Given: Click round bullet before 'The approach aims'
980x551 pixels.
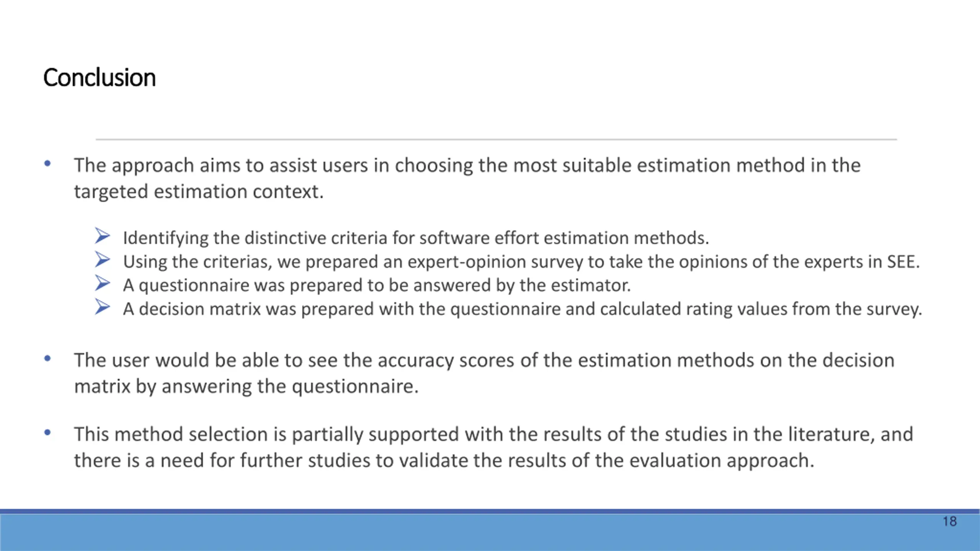Looking at the screenshot, I should pyautogui.click(x=47, y=164).
